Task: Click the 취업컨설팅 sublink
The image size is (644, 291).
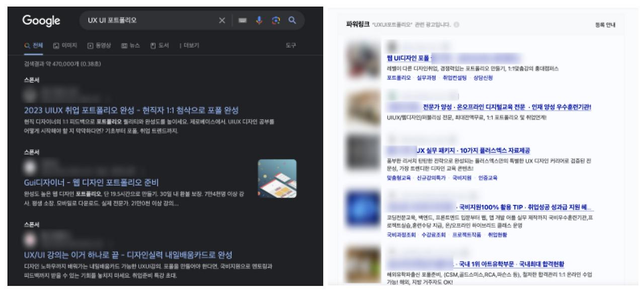Action: click(454, 78)
